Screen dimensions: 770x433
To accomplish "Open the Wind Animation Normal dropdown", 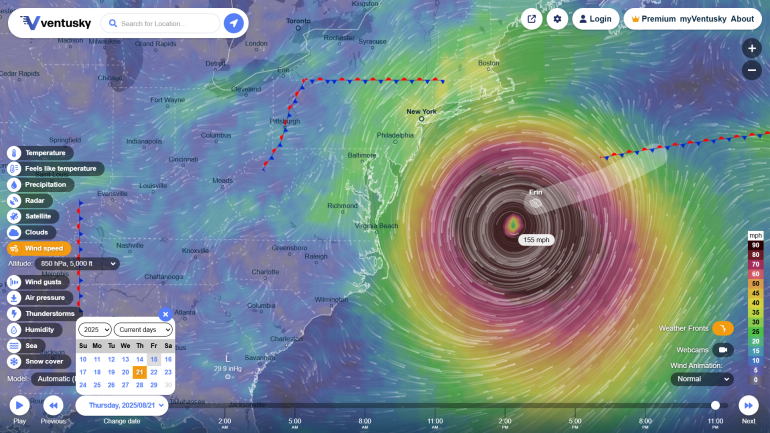I will (x=701, y=379).
